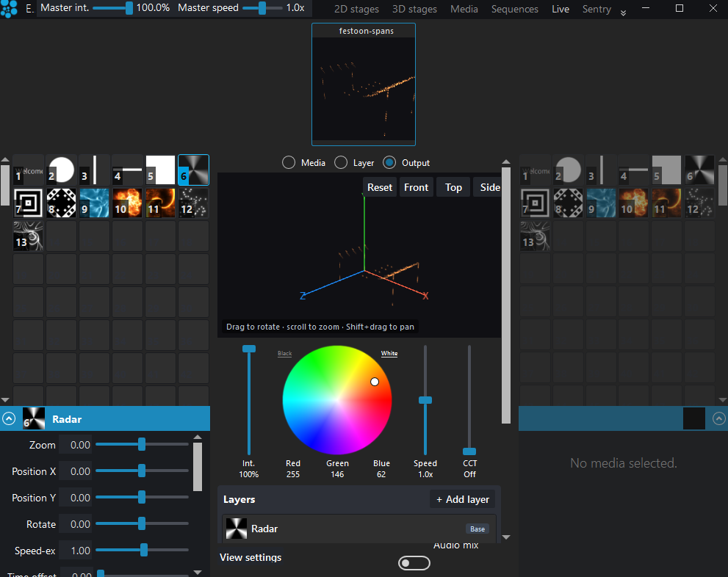Click the festoon-spans stage thumbnail
Viewport: 728px width, 577px height.
pos(364,84)
